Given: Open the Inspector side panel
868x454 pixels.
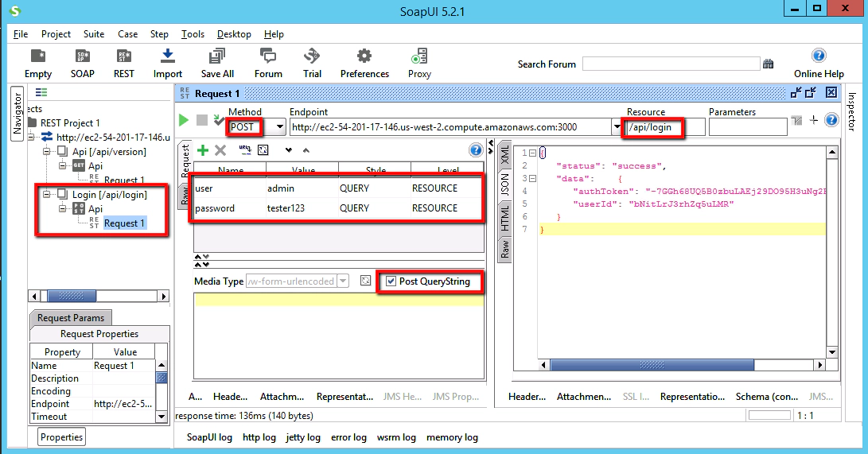Looking at the screenshot, I should click(851, 111).
